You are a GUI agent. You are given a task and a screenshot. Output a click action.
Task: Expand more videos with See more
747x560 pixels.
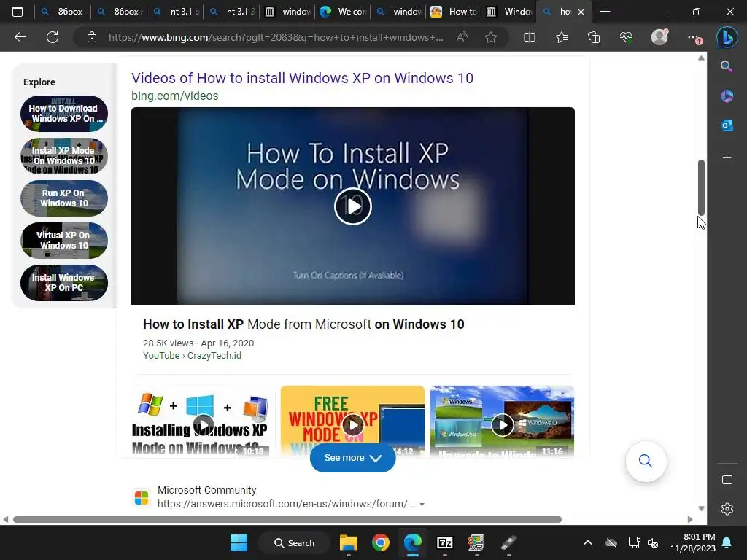[352, 458]
